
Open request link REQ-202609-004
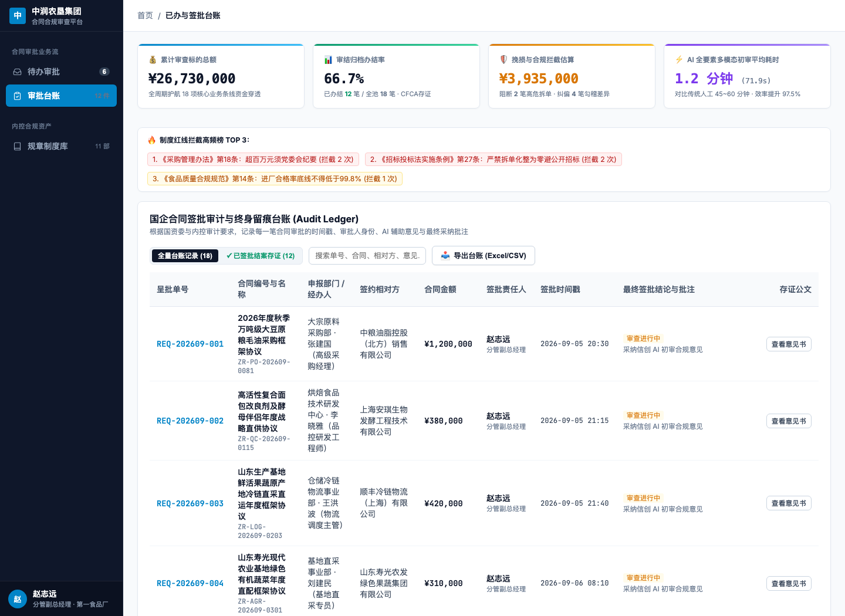190,584
